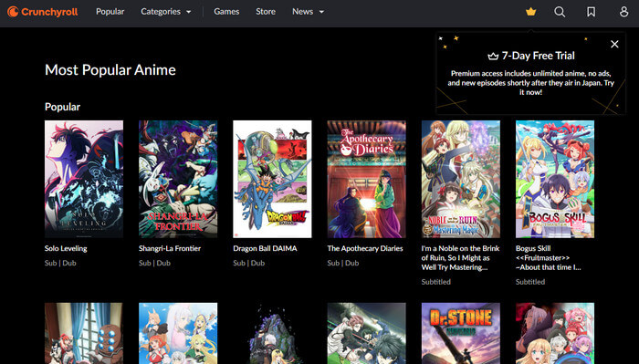Viewport: 639px width, 364px height.
Task: Click Subtitled under I'm a Noble on the Brink
Action: click(x=436, y=282)
